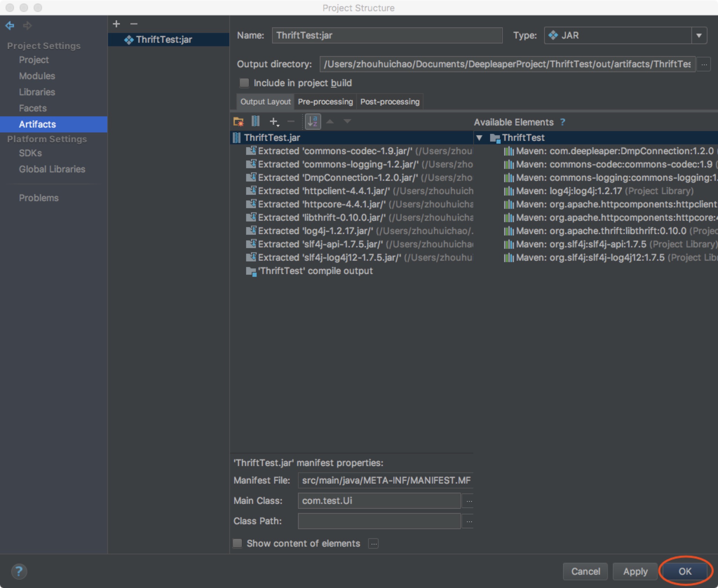Click the OK button
The width and height of the screenshot is (718, 588).
click(x=685, y=571)
